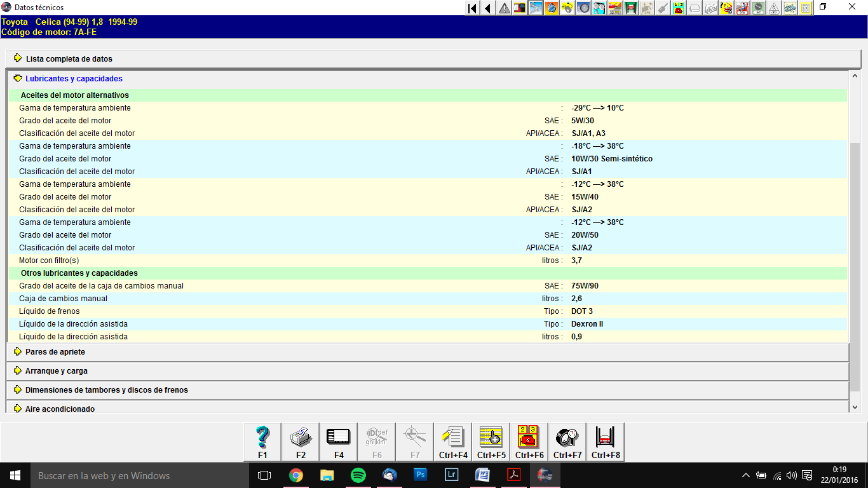Click the volume icon in system tray
Image resolution: width=868 pixels, height=488 pixels.
point(792,475)
